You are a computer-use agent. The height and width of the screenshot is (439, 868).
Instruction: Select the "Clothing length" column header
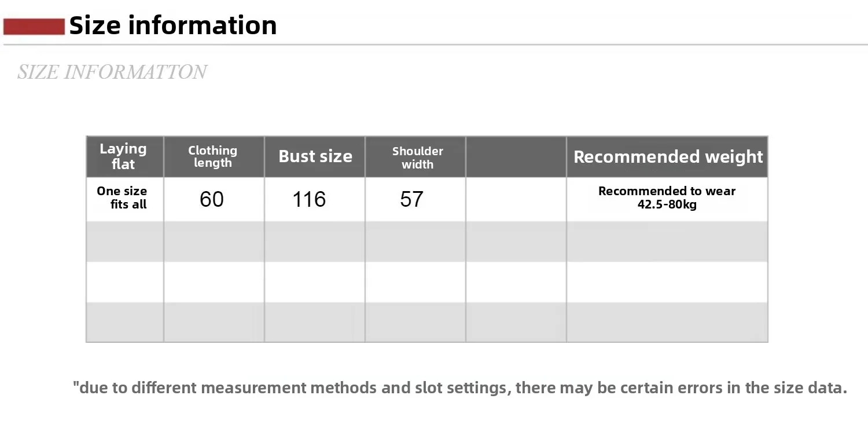(x=213, y=156)
